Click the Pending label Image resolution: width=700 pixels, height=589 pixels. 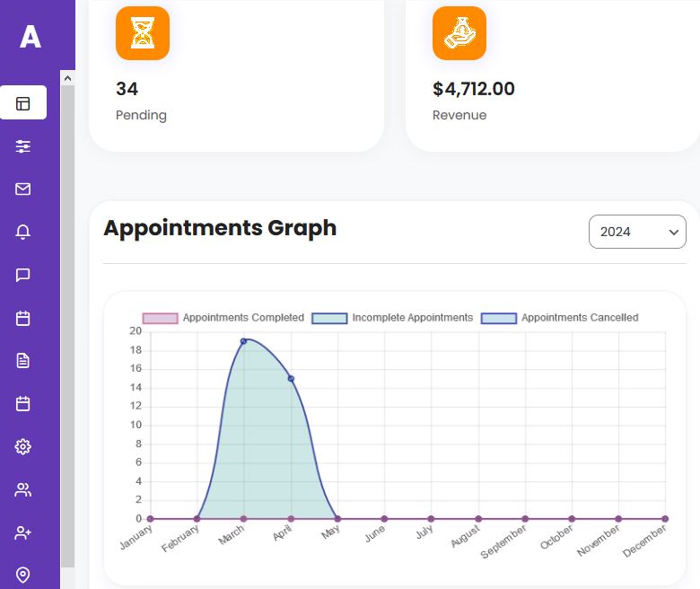coord(141,115)
